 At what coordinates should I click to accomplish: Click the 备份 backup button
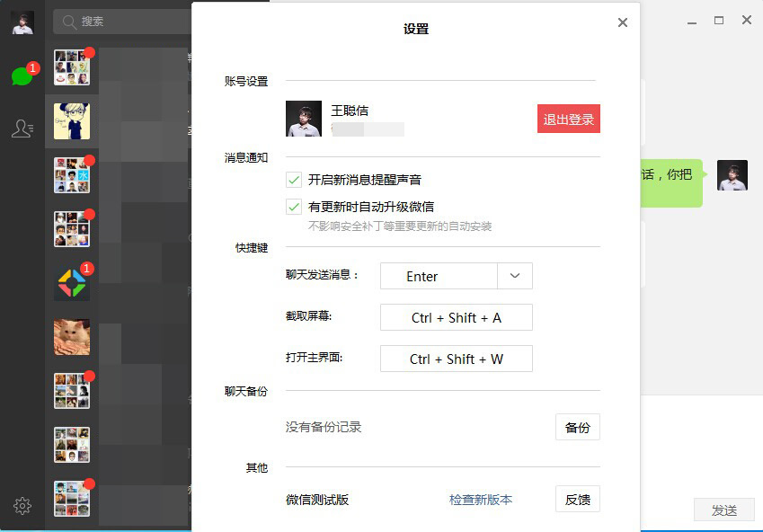577,427
